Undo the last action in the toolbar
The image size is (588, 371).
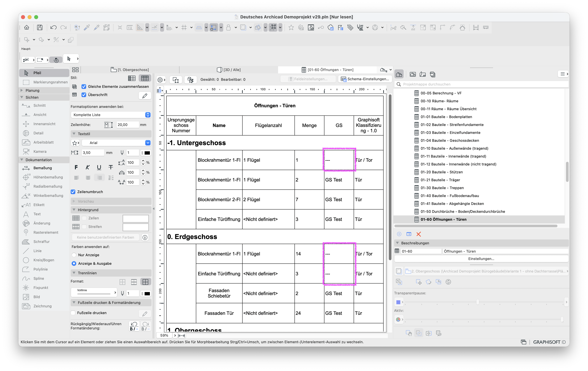pyautogui.click(x=53, y=27)
